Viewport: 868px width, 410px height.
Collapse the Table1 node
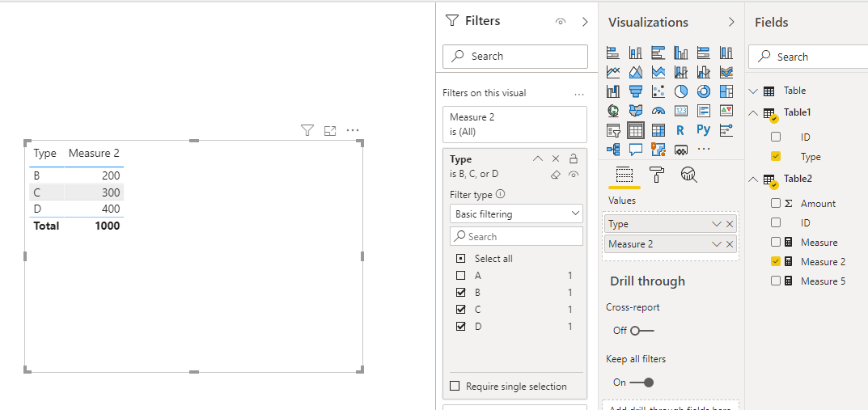click(x=753, y=113)
